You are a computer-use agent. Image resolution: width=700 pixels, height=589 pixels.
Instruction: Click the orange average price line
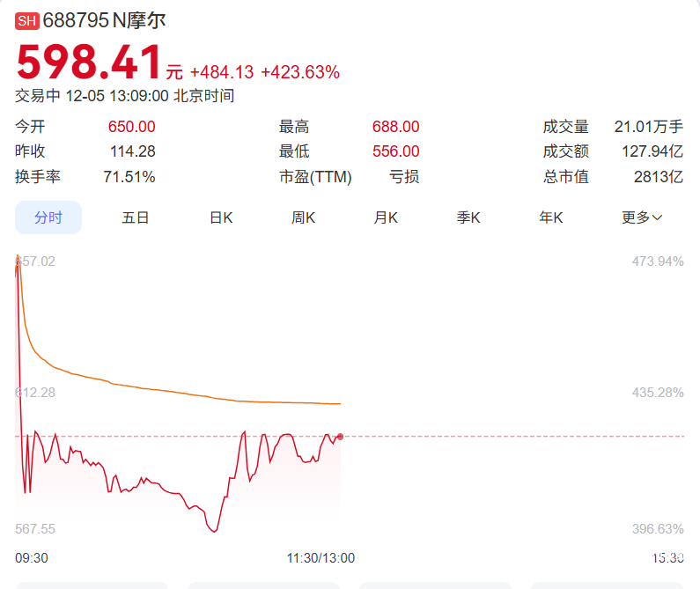pos(176,390)
